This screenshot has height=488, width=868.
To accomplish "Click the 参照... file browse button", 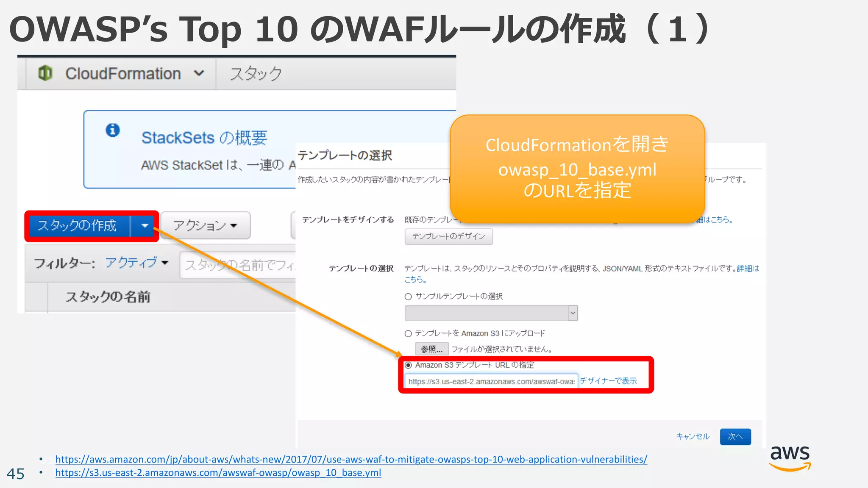I will click(x=431, y=349).
